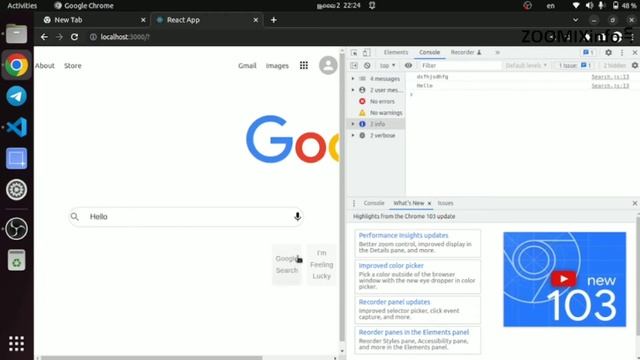Viewport: 640px width, 360px height.
Task: Open the Default levels dropdown
Action: pos(526,65)
